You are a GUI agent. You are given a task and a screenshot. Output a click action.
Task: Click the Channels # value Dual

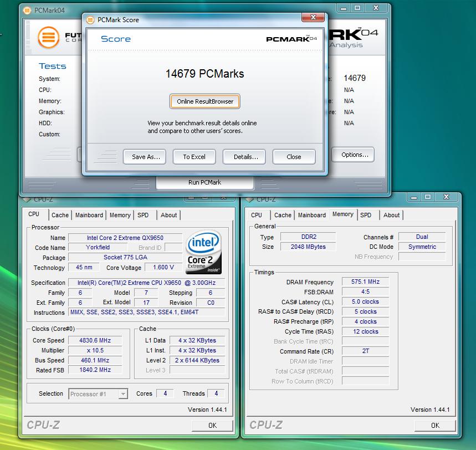click(422, 237)
